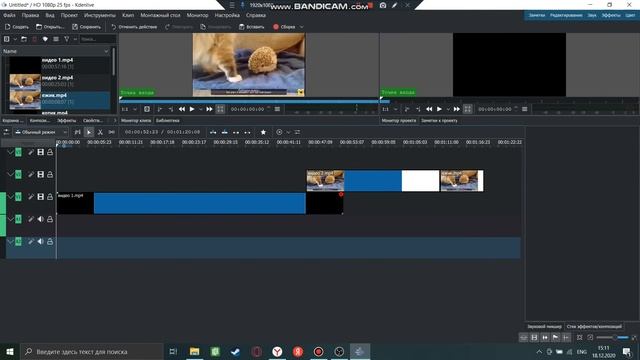The image size is (640, 360).
Task: Click the overwrite zone in timeline icon
Action: 224,132
